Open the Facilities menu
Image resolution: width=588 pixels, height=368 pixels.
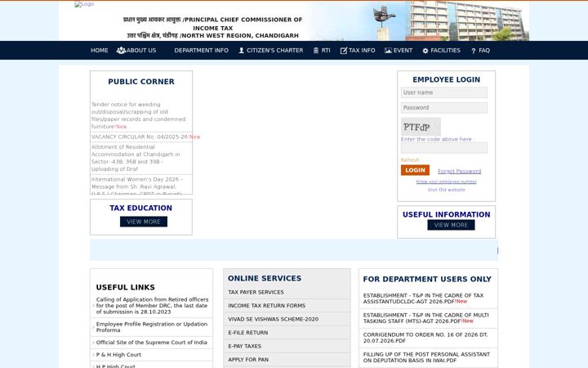pos(446,51)
